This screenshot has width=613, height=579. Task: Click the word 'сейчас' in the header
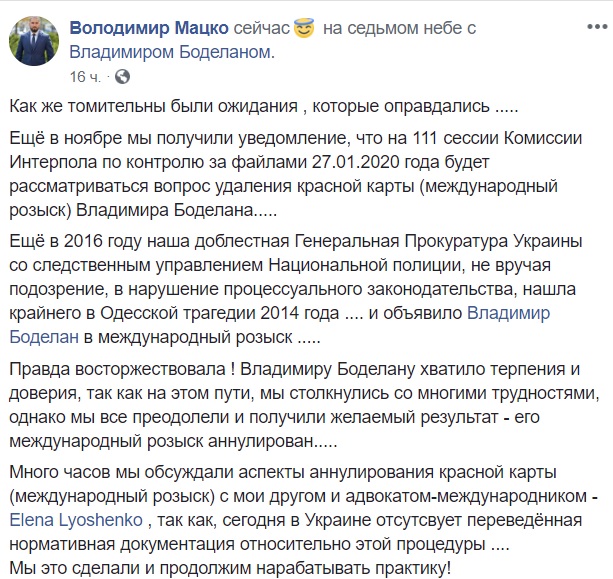(x=261, y=28)
